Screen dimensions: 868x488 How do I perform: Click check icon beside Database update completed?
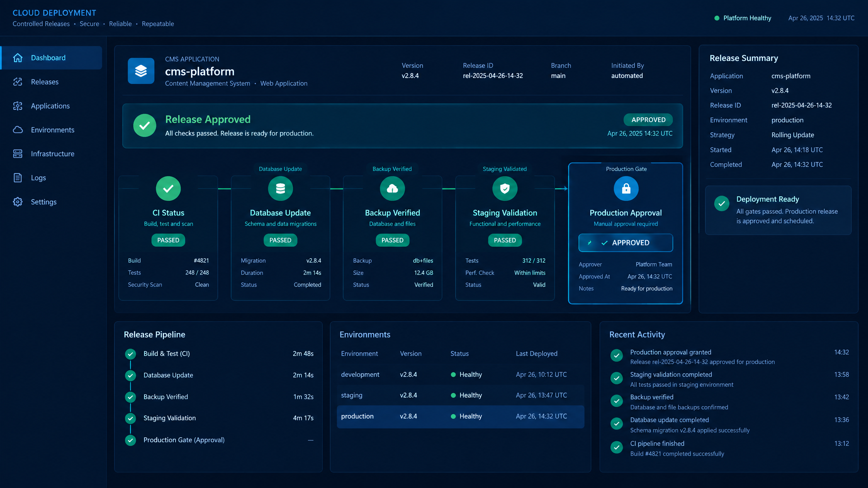click(617, 424)
